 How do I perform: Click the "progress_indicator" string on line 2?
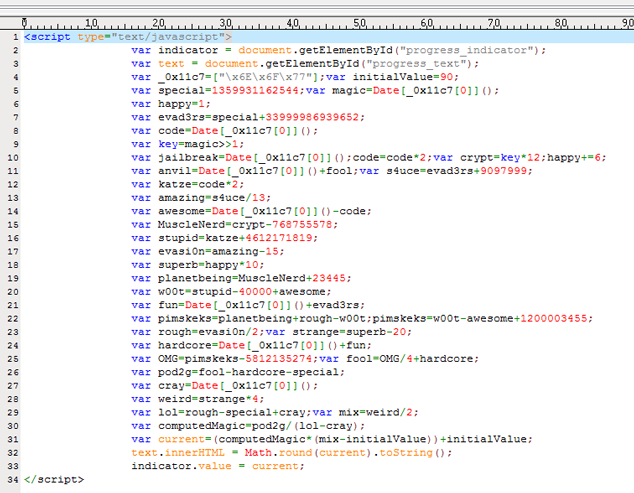click(x=469, y=50)
